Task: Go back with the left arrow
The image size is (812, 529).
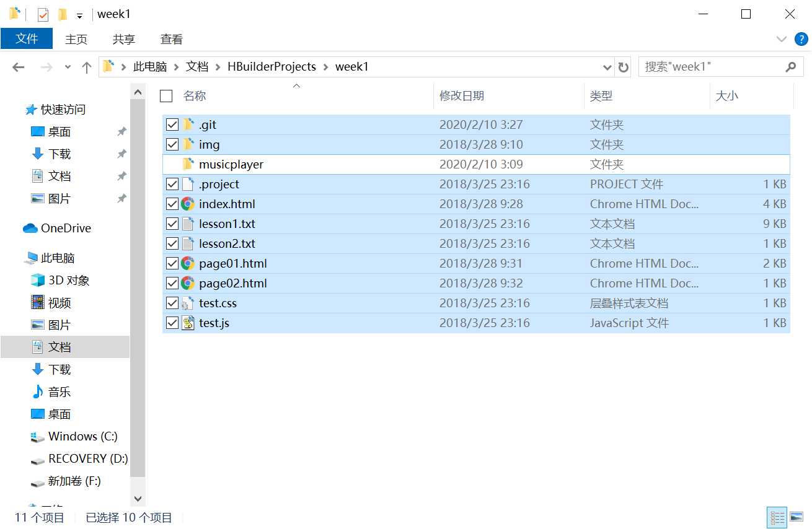Action: (x=19, y=67)
